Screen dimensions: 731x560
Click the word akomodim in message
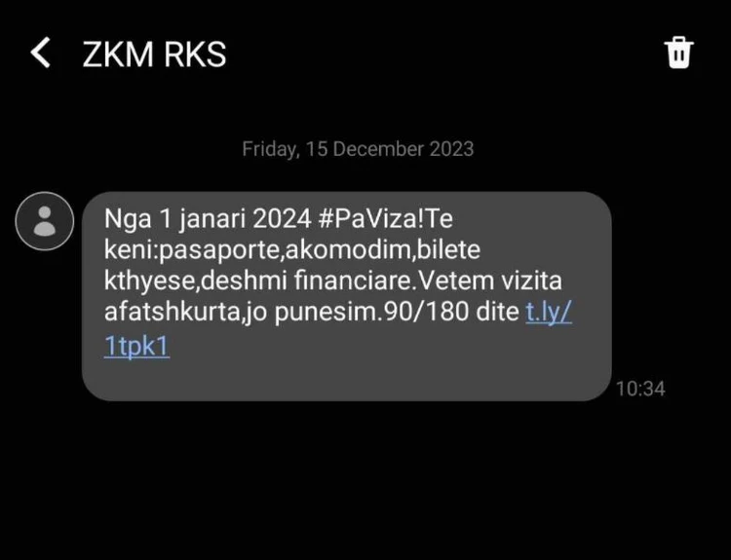pyautogui.click(x=348, y=249)
